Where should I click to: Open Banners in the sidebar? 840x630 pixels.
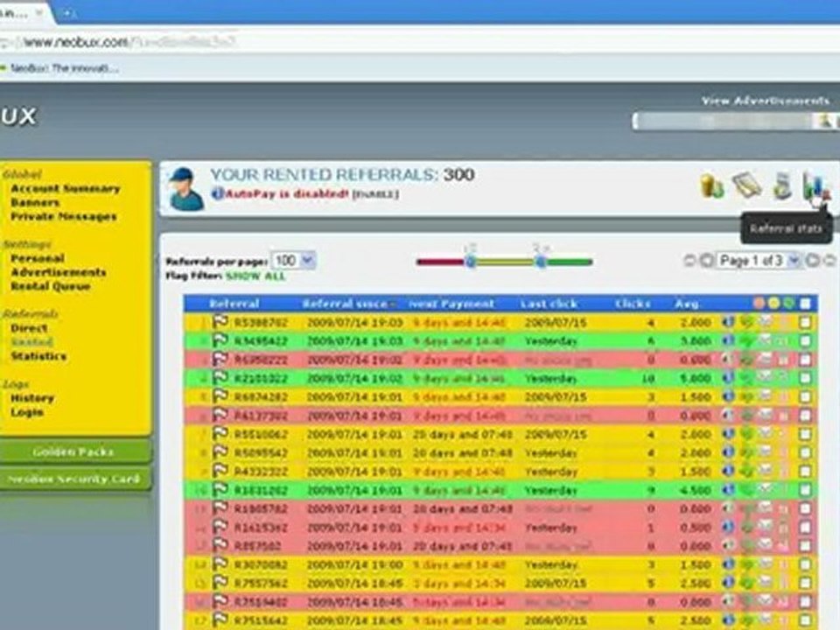(35, 202)
